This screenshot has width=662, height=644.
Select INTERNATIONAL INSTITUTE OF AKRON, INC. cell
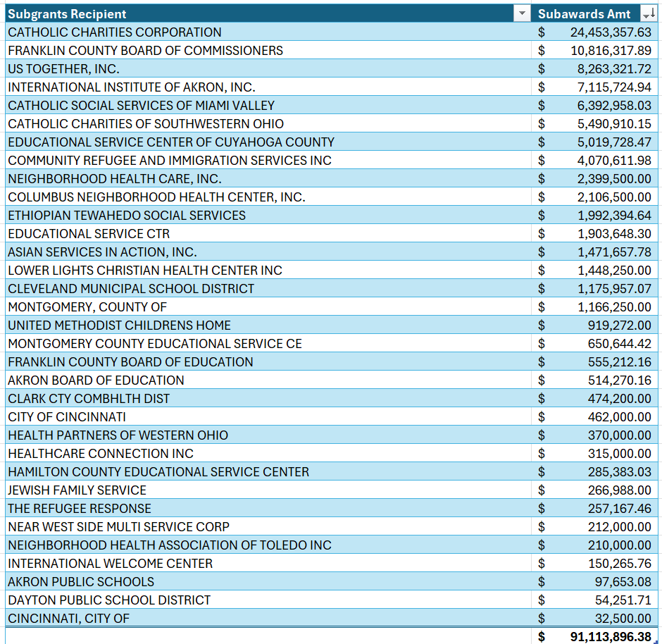click(x=268, y=87)
